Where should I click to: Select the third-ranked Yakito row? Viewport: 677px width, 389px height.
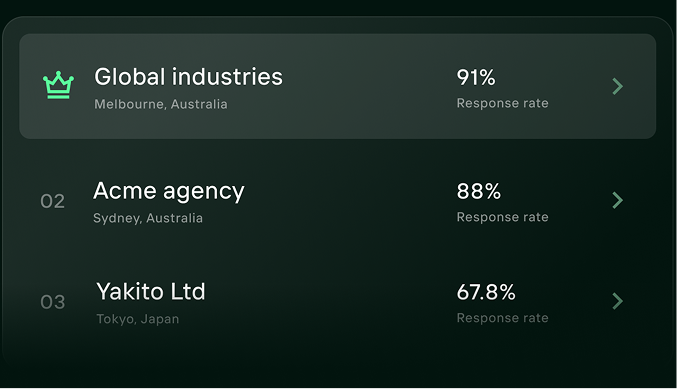click(x=338, y=302)
